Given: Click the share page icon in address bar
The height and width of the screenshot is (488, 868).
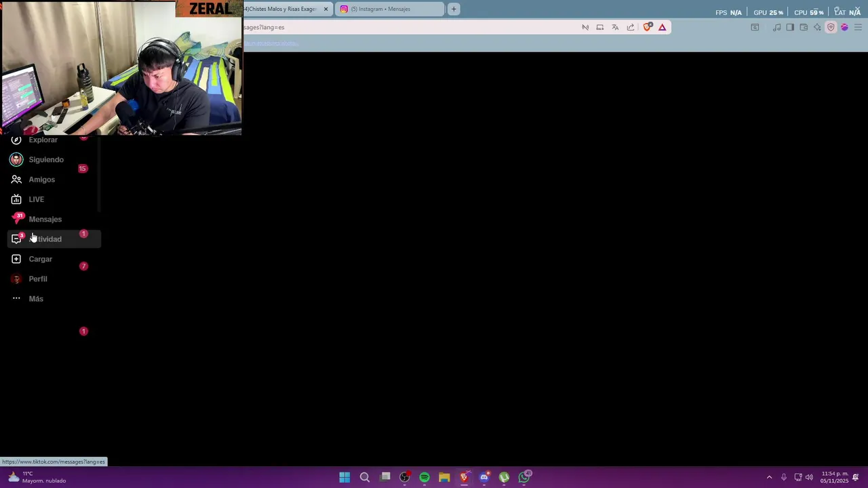Looking at the screenshot, I should [x=631, y=27].
